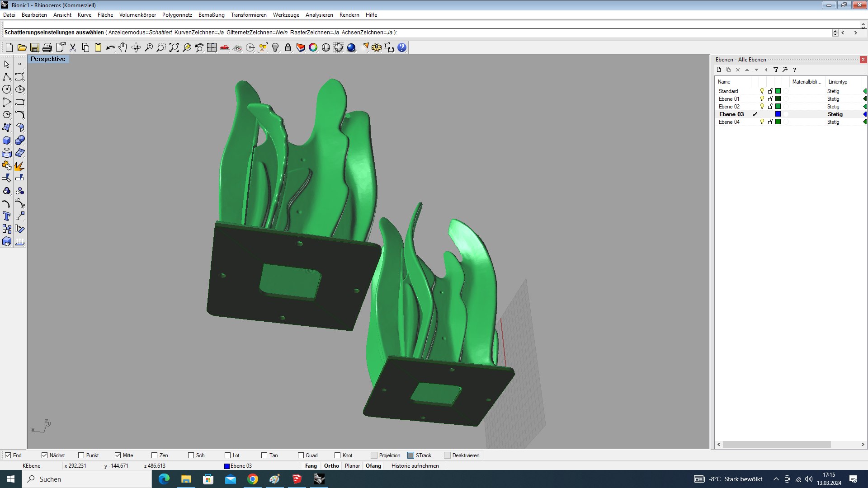Select the Ellipse tool
Screen dimensions: 868x488
tap(20, 89)
